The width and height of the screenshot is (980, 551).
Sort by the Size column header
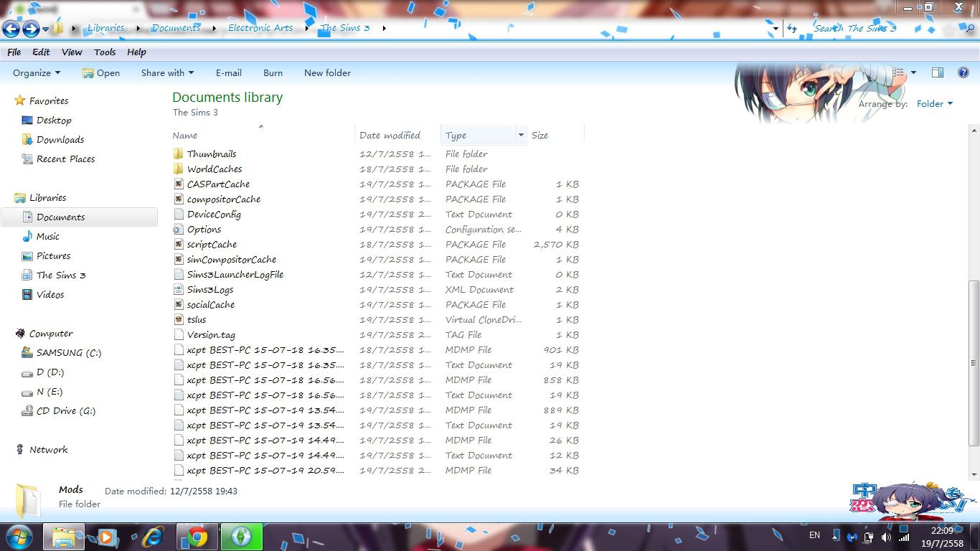[555, 135]
